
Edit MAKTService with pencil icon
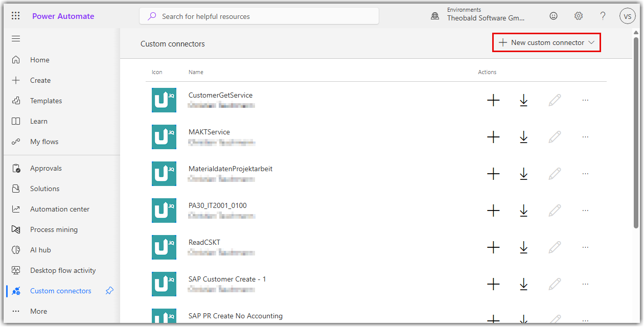point(555,137)
